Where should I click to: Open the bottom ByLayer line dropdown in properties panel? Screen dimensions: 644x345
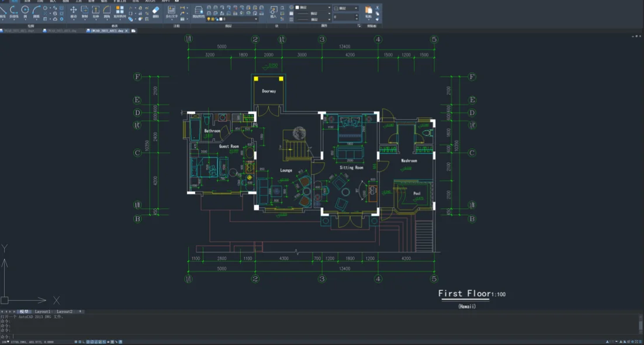313,19
